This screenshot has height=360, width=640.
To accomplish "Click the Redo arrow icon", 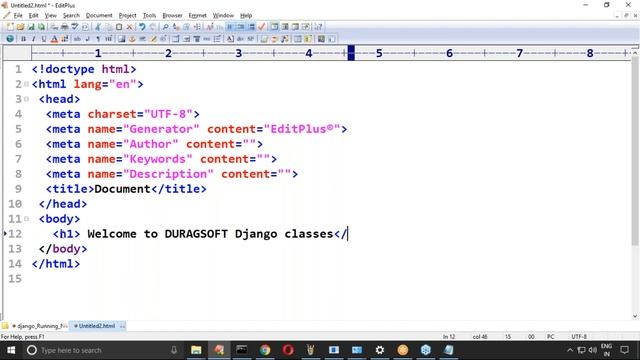I will [153, 27].
